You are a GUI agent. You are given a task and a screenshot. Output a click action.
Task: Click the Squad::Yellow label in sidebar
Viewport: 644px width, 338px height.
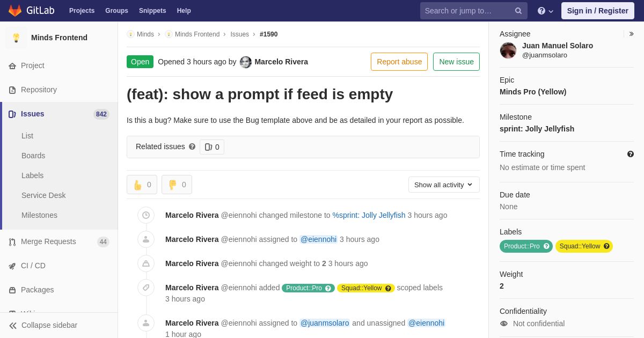pos(584,246)
